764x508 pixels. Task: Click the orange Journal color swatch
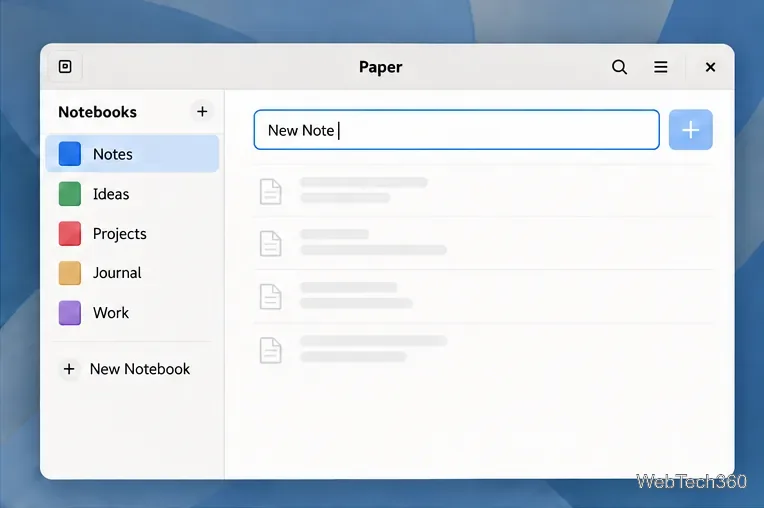[70, 273]
